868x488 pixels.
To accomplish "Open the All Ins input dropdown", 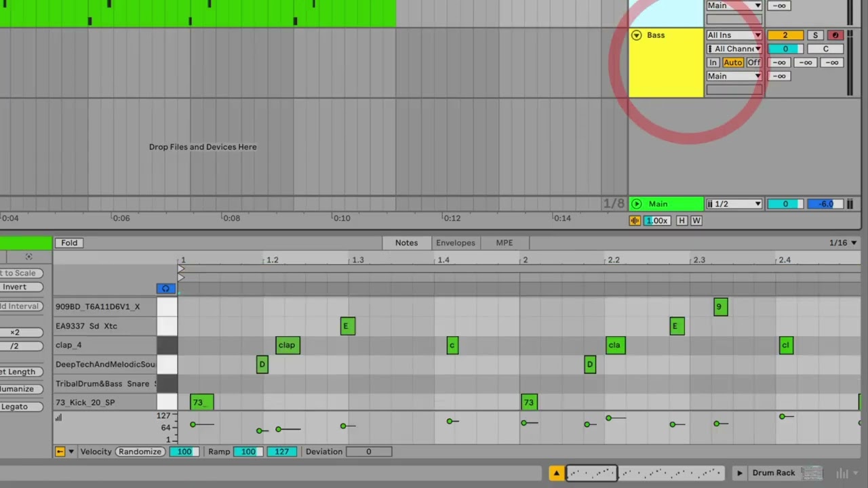I will tap(734, 35).
